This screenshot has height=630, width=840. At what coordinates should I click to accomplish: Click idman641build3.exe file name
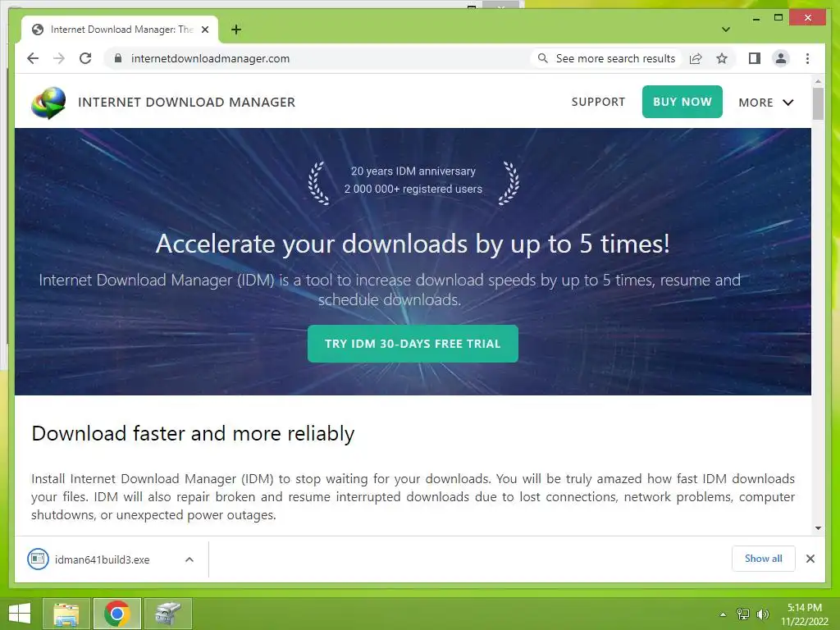click(x=102, y=559)
